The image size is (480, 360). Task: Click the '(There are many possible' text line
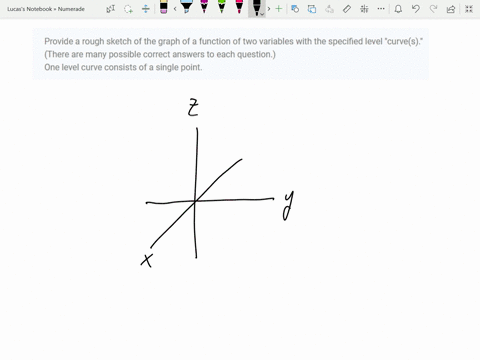(x=160, y=54)
